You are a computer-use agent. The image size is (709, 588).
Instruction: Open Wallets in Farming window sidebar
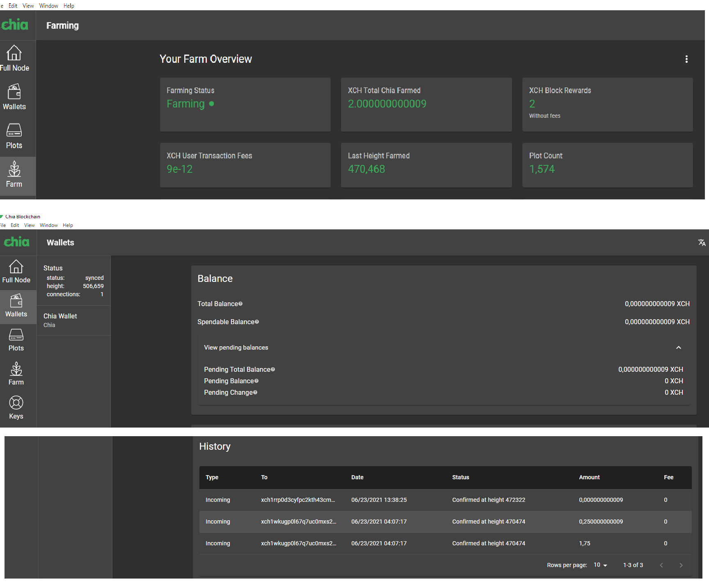click(x=14, y=97)
